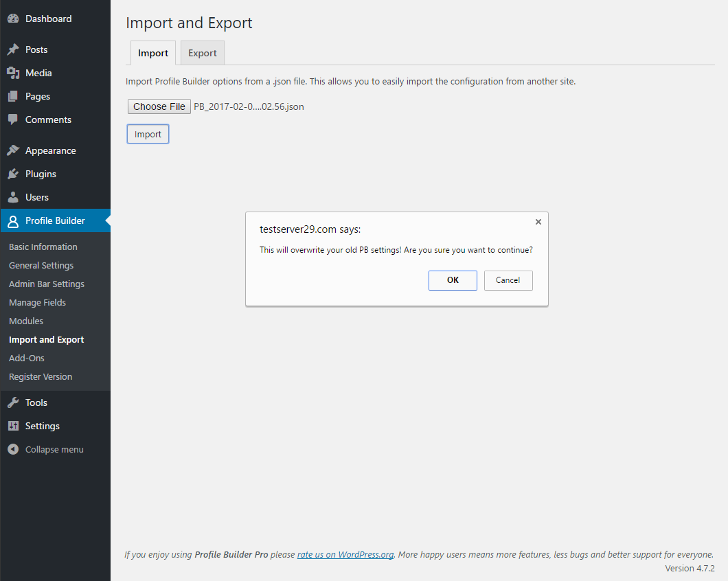The width and height of the screenshot is (728, 581).
Task: Click the Dashboard gauge icon
Action: 13,19
